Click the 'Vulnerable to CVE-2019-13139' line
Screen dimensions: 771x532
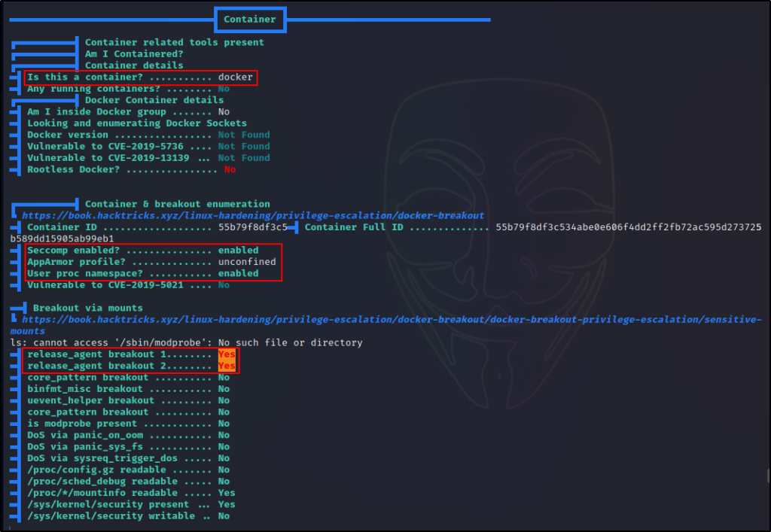(119, 158)
